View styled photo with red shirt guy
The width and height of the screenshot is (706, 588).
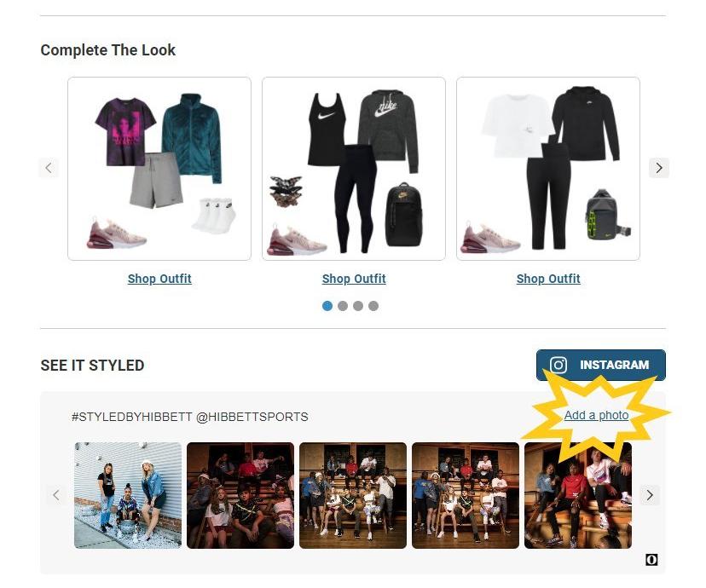(578, 495)
